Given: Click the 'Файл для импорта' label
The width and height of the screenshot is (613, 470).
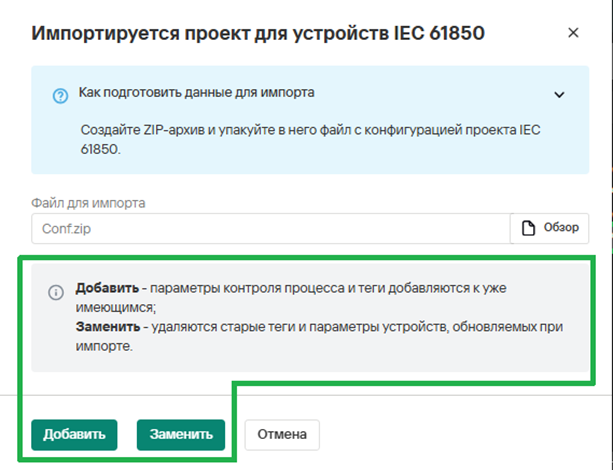Looking at the screenshot, I should point(88,203).
